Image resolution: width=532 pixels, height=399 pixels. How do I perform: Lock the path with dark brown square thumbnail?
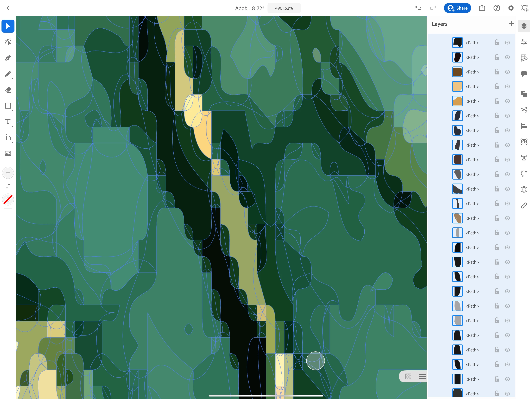point(497,72)
